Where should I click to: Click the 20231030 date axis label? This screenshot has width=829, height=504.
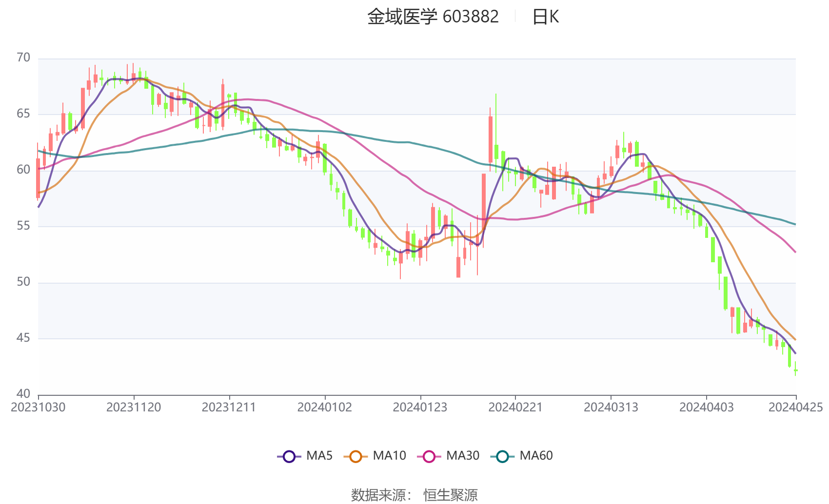point(38,407)
